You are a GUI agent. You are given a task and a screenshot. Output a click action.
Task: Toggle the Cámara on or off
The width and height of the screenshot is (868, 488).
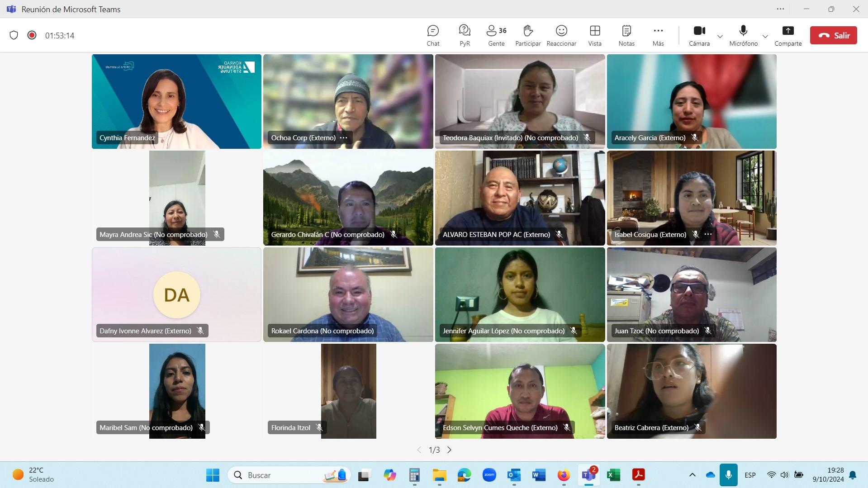tap(699, 35)
